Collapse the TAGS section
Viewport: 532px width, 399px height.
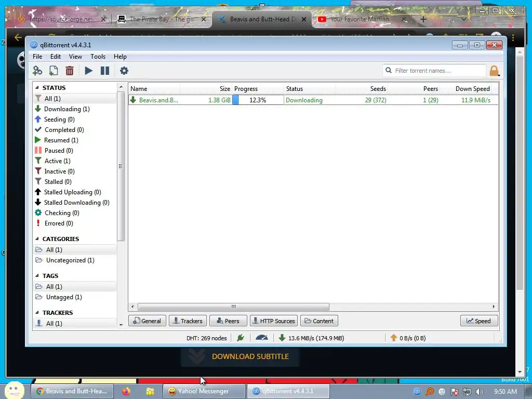tap(37, 276)
